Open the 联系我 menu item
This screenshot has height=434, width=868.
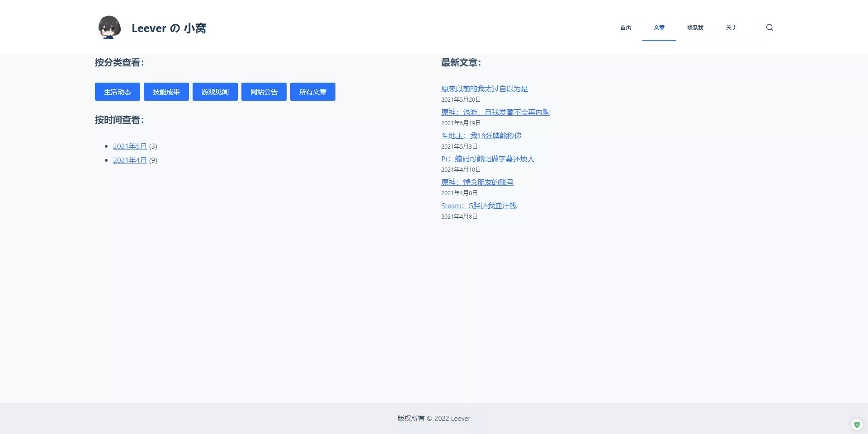(695, 28)
